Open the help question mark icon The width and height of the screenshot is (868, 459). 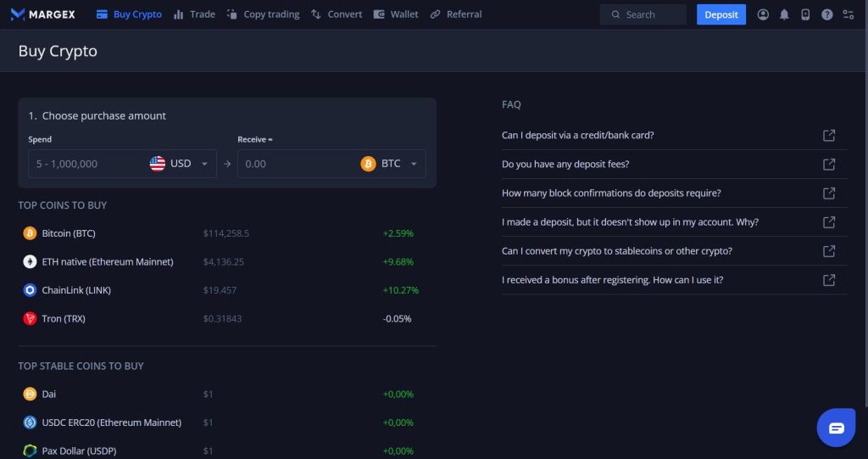826,14
